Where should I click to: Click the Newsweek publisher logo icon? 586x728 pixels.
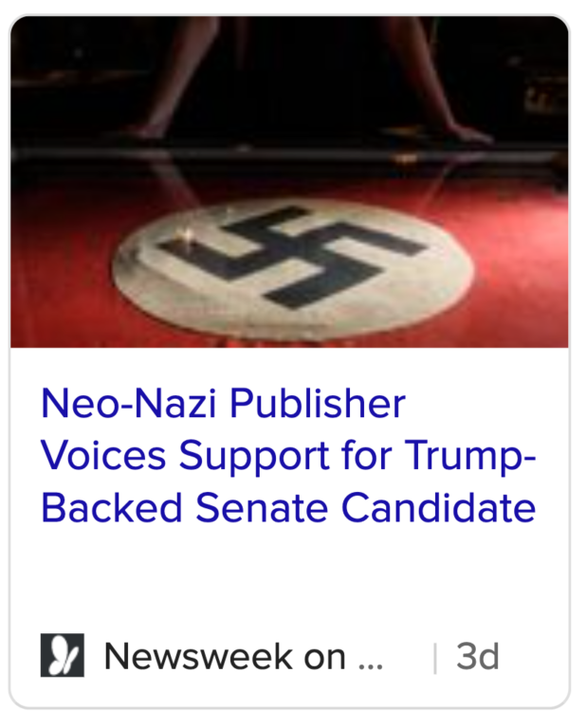[63, 655]
